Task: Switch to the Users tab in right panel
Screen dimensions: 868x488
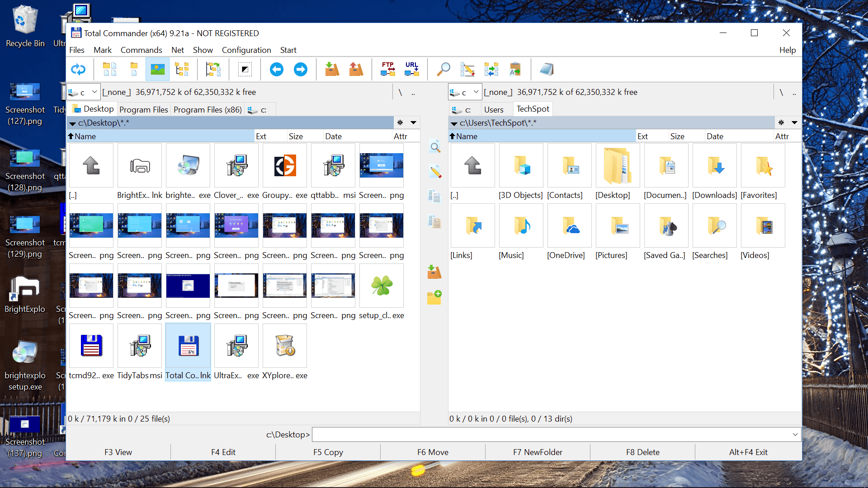Action: click(494, 110)
